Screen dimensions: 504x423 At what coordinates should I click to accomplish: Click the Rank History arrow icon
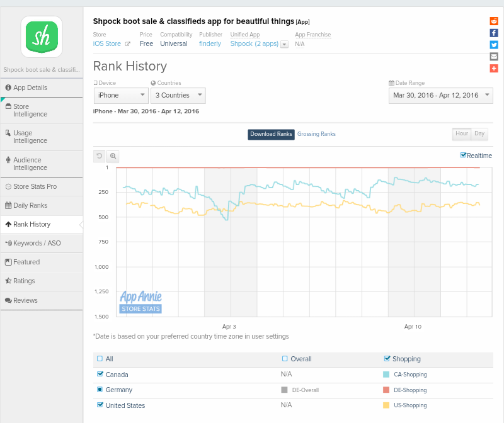click(8, 224)
